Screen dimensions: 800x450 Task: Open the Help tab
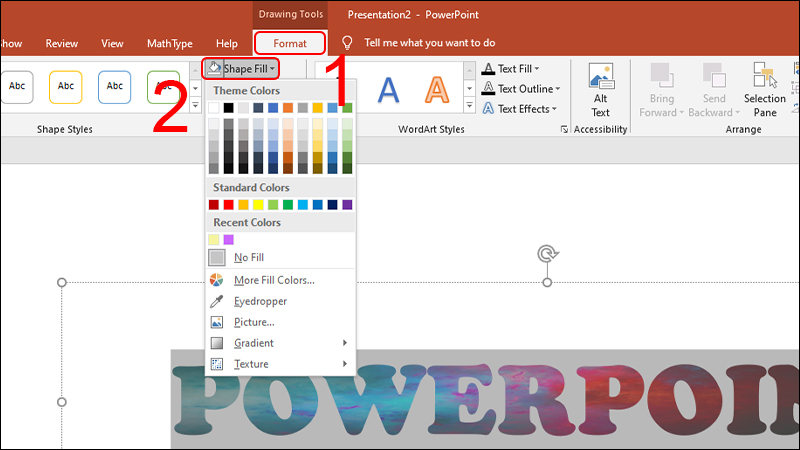pyautogui.click(x=227, y=43)
